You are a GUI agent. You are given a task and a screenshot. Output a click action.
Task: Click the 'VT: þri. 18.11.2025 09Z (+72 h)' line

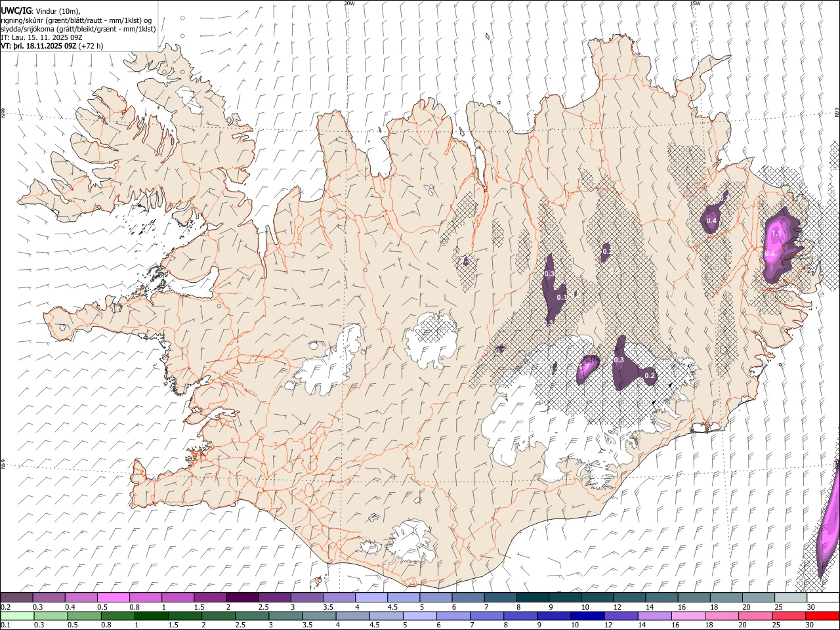pos(52,46)
